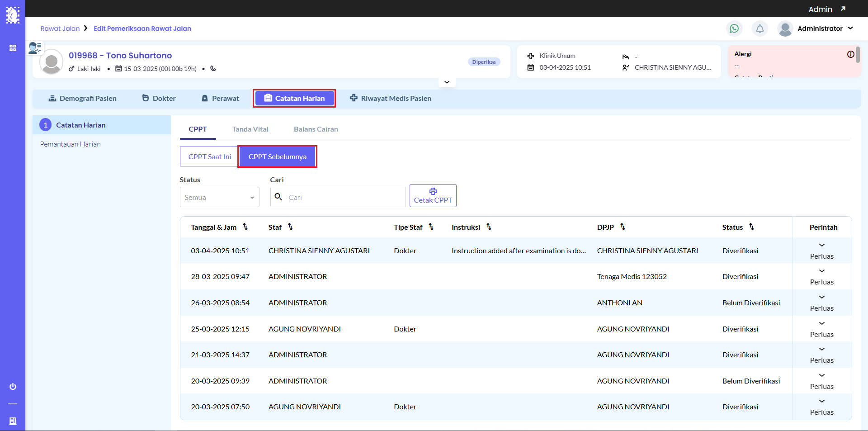The image size is (868, 431).
Task: Click the search magnifier icon
Action: click(x=278, y=197)
